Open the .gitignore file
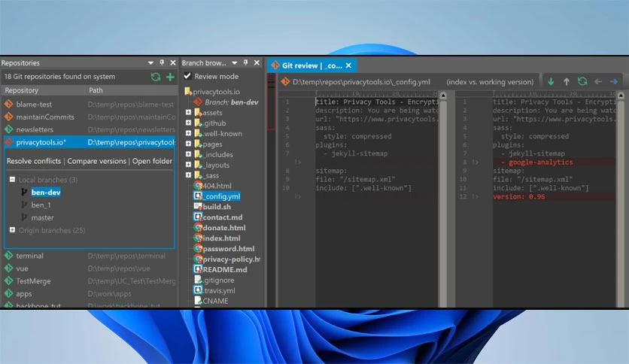The image size is (629, 364). coord(214,281)
